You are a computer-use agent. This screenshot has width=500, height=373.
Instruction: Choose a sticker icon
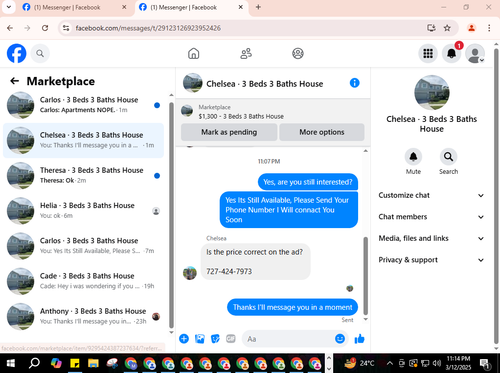click(x=215, y=339)
